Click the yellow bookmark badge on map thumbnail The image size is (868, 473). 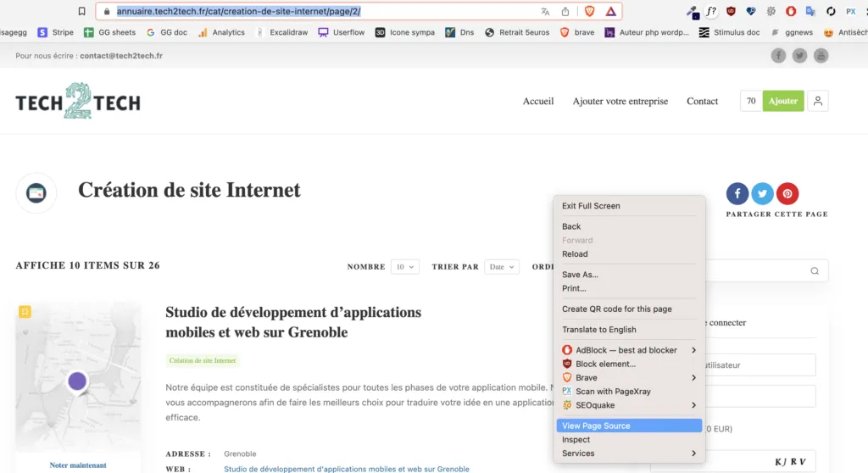[25, 312]
